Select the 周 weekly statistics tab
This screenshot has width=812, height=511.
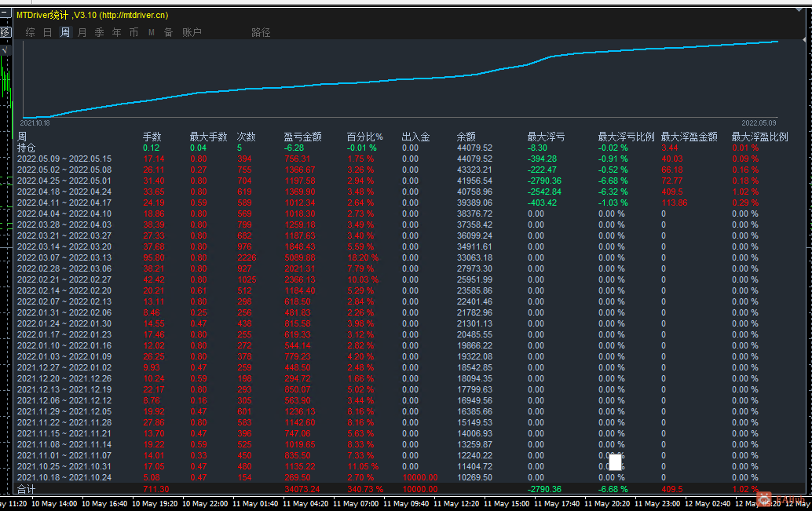pyautogui.click(x=65, y=32)
